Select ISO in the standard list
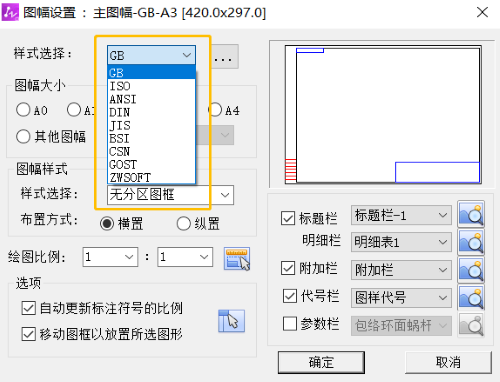Image resolution: width=500 pixels, height=382 pixels. pos(151,86)
